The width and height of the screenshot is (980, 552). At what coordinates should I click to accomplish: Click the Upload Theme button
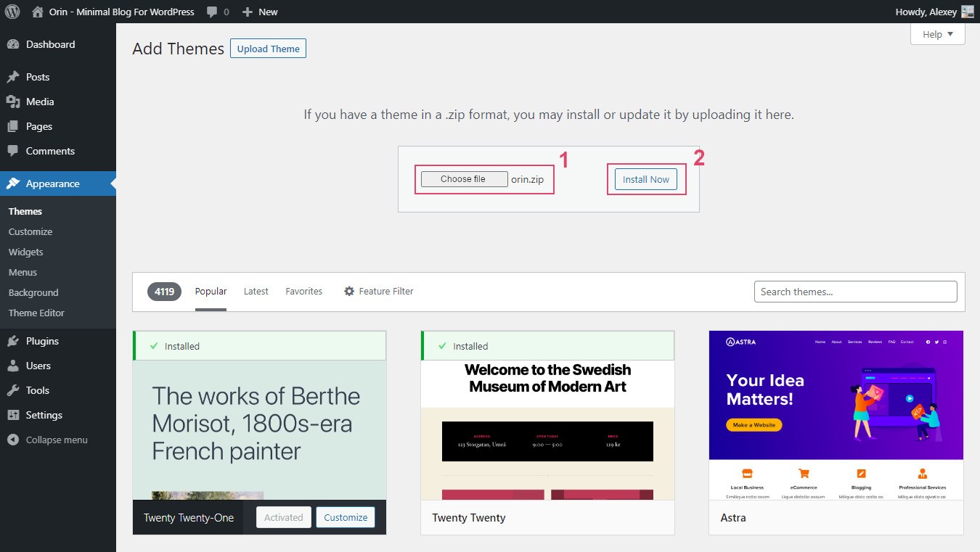click(268, 48)
